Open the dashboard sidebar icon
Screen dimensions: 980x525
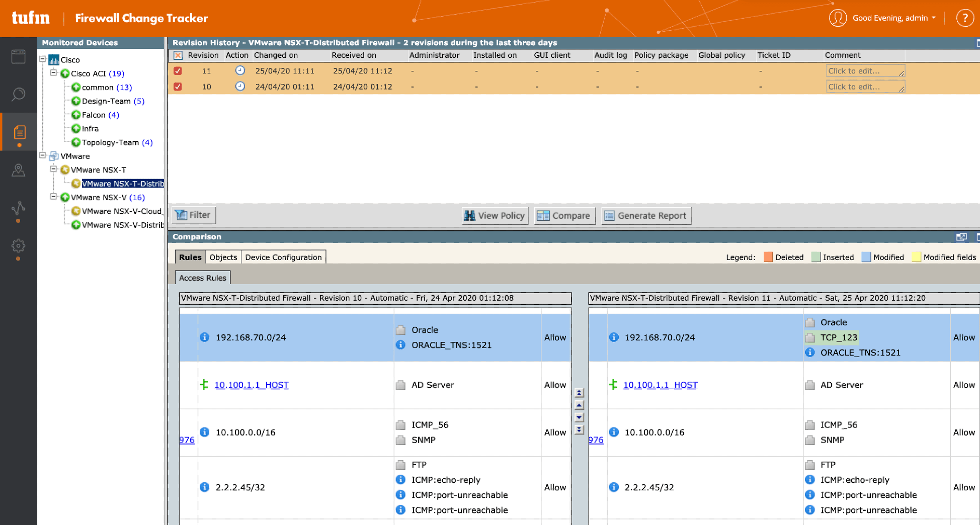[19, 56]
